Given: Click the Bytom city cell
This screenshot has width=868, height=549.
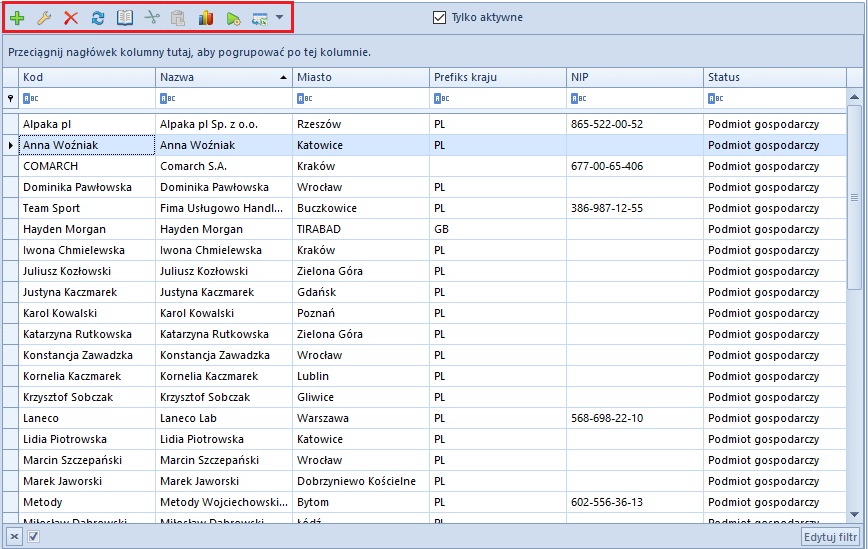Looking at the screenshot, I should (361, 503).
